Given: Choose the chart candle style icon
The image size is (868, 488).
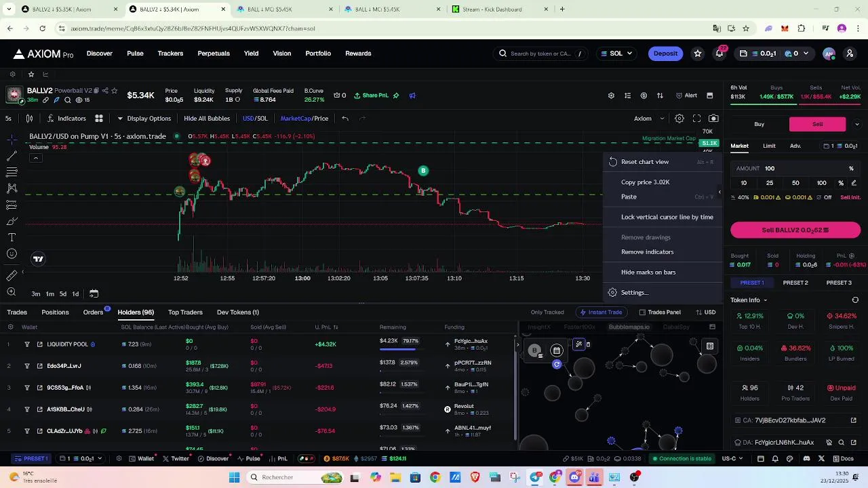Looking at the screenshot, I should click(x=29, y=119).
